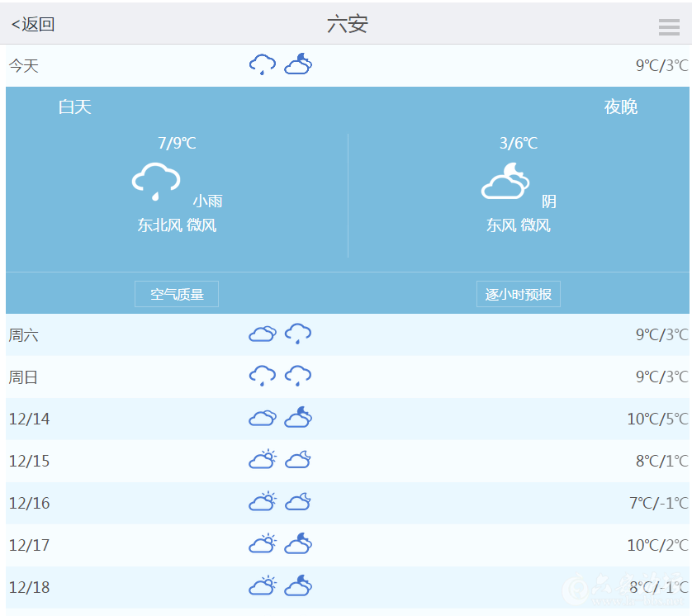Screen dimensions: 692x616
Task: Click the partly-cloudy icon on the 今天 row
Action: [297, 63]
